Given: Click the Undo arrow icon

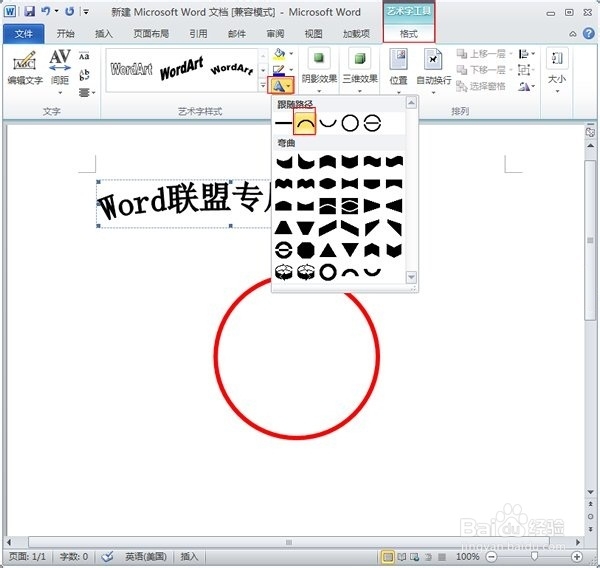Looking at the screenshot, I should (46, 11).
